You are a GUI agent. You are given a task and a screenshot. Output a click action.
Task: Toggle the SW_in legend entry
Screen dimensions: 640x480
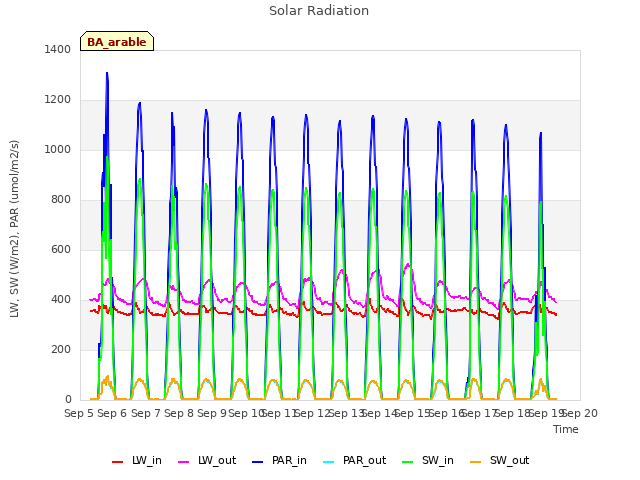point(428,461)
